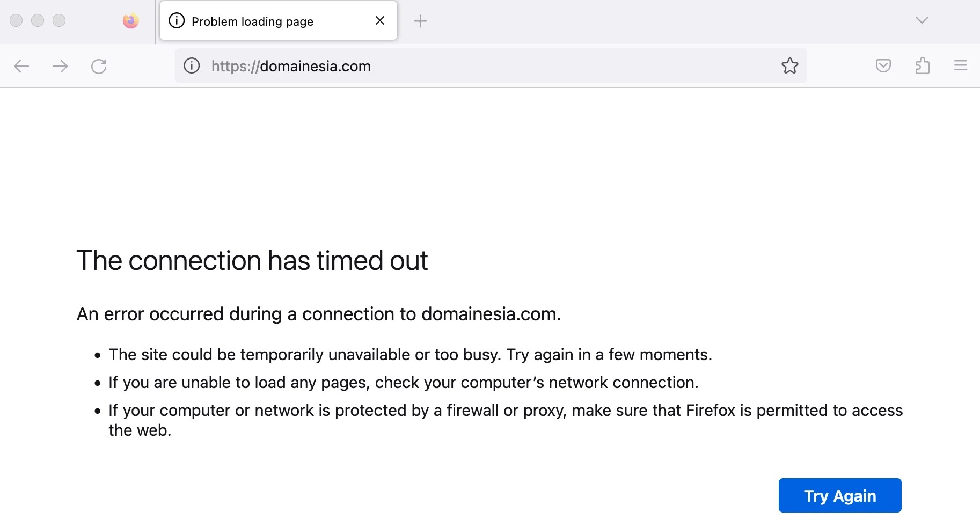Open the Firefox application menu
Viewport: 980px width, 527px height.
(x=960, y=66)
